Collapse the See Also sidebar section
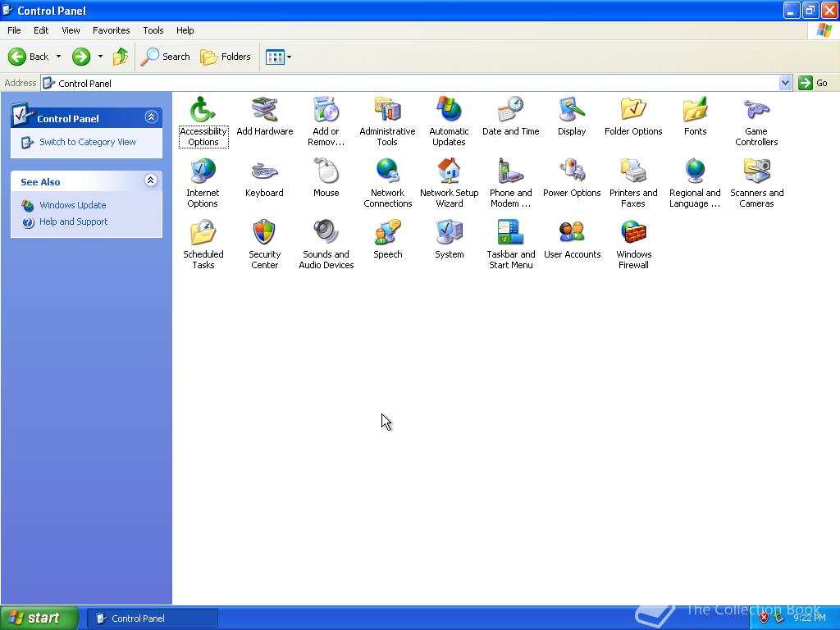This screenshot has height=630, width=840. [x=151, y=180]
